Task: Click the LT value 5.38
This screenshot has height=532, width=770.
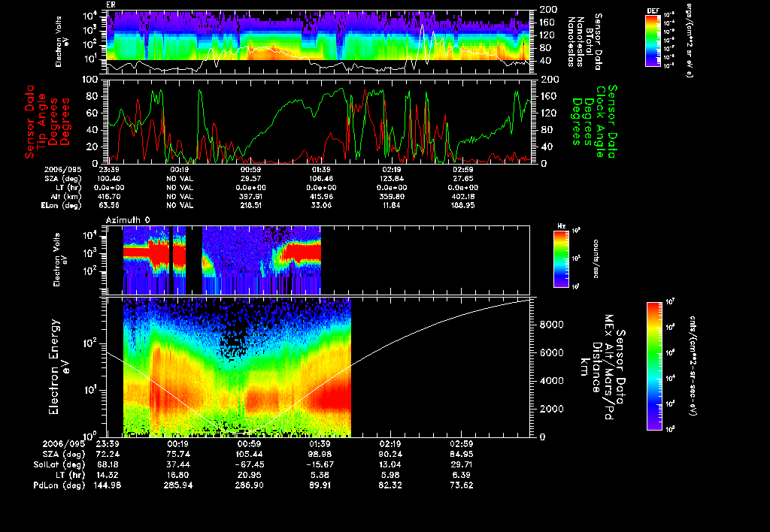Action: [320, 475]
